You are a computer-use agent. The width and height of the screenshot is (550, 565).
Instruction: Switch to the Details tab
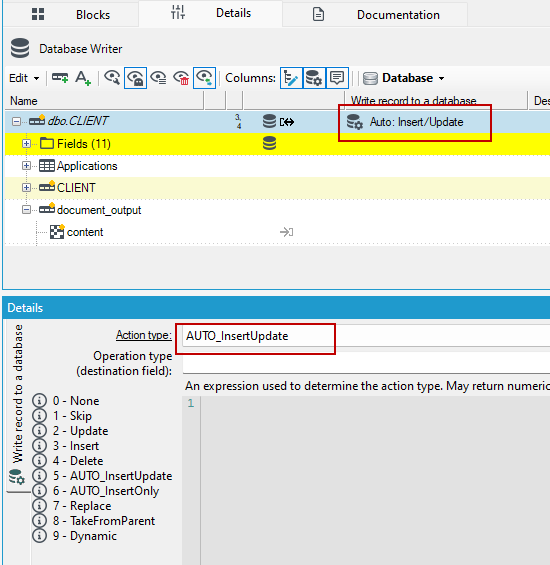pyautogui.click(x=210, y=13)
